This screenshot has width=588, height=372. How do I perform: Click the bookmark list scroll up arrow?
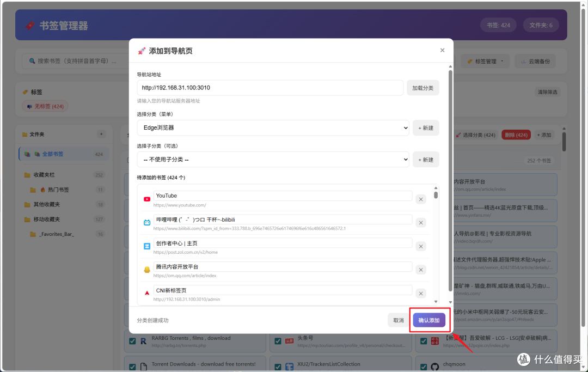click(x=436, y=188)
